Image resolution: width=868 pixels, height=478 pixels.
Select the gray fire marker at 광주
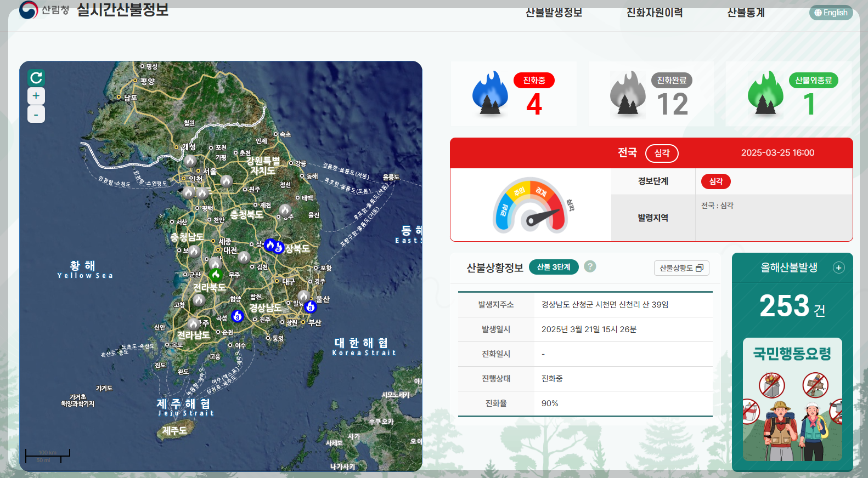click(193, 323)
